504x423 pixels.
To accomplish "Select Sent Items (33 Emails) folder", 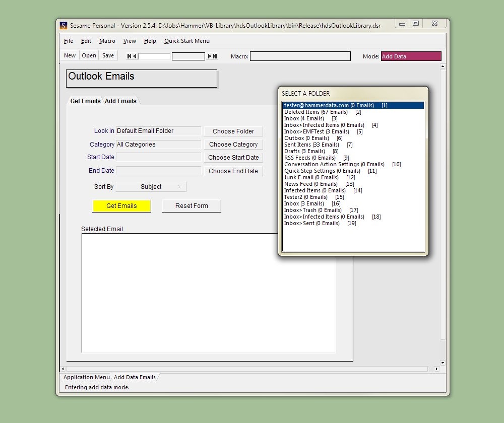I will [353, 145].
